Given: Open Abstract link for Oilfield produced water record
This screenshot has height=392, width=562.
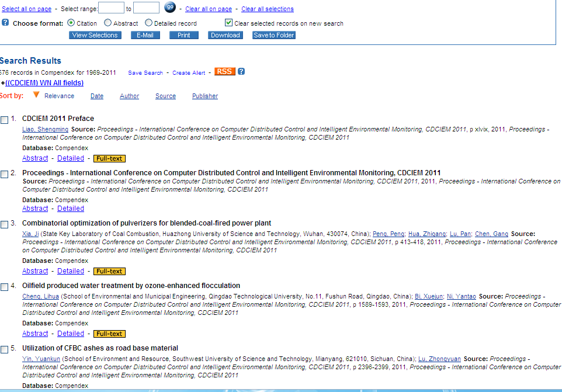Looking at the screenshot, I should coord(35,333).
